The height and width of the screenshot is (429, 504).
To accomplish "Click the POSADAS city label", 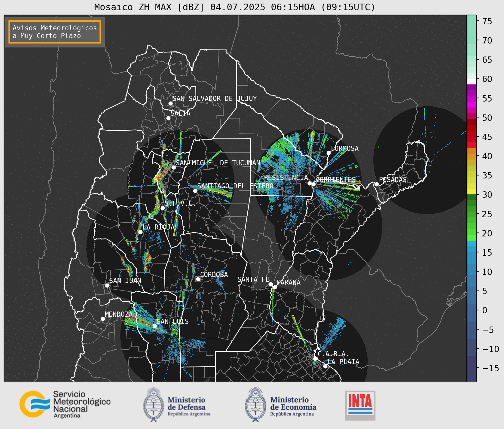I will (x=393, y=180).
